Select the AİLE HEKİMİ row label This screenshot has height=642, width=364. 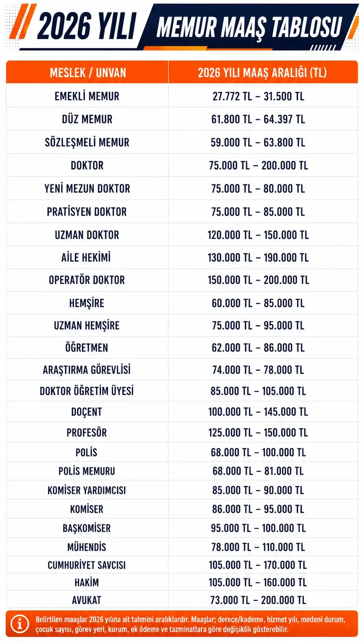86,258
